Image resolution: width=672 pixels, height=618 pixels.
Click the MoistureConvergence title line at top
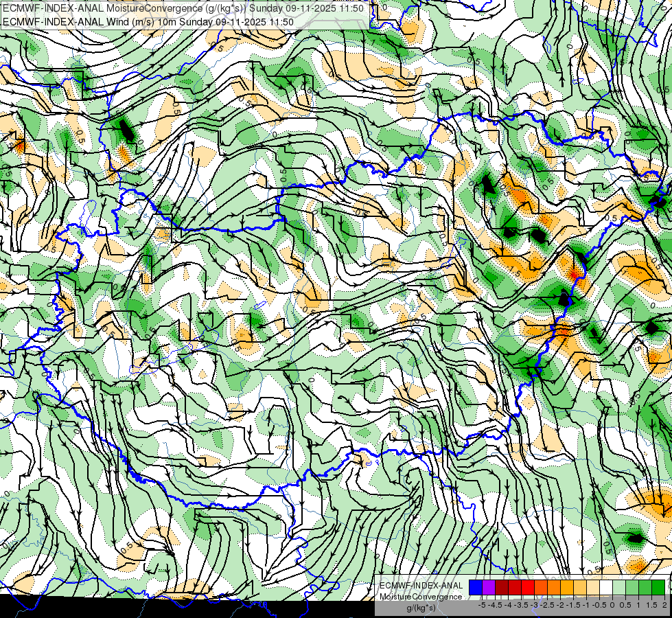coord(183,8)
